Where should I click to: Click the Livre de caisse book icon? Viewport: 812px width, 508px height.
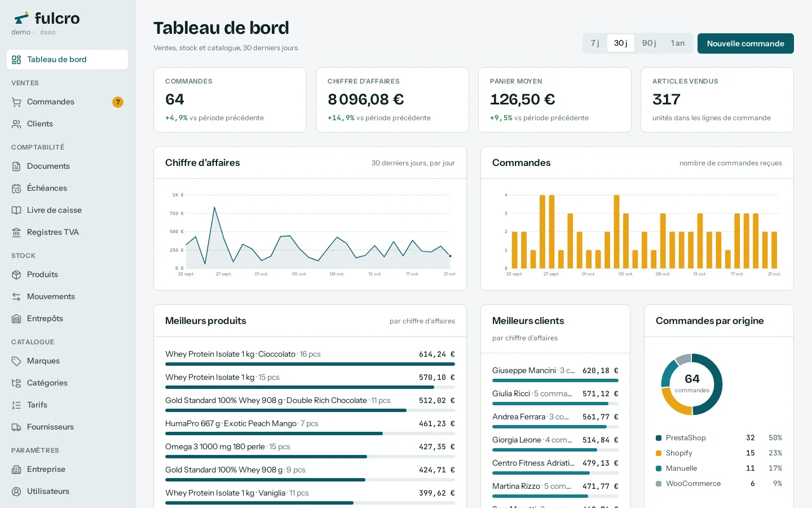(16, 211)
